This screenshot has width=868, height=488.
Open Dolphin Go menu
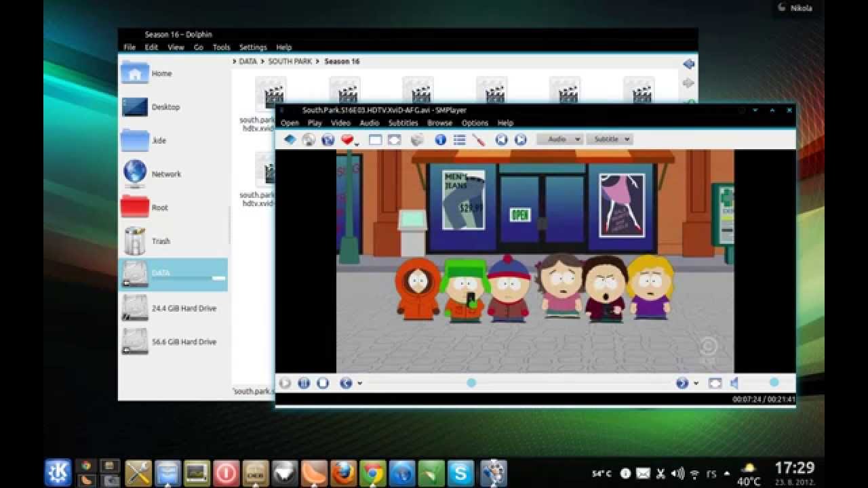[x=199, y=47]
